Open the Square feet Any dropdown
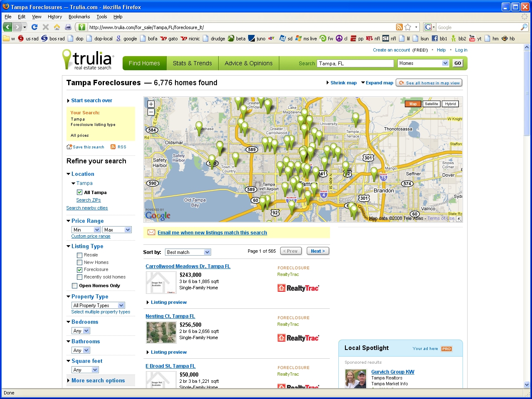 pos(85,370)
